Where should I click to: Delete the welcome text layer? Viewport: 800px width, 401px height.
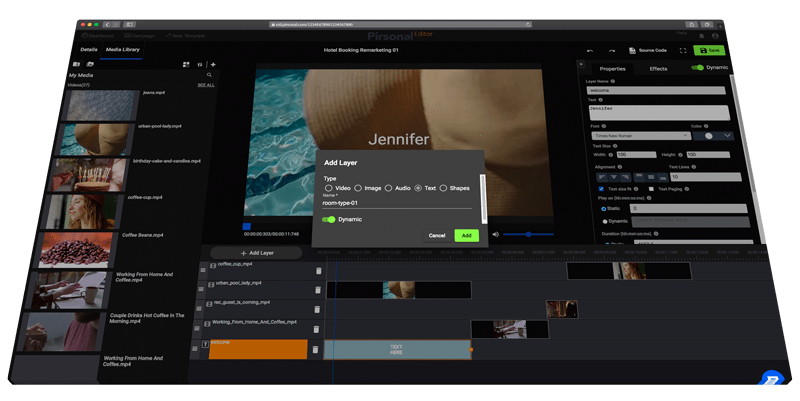click(x=317, y=349)
